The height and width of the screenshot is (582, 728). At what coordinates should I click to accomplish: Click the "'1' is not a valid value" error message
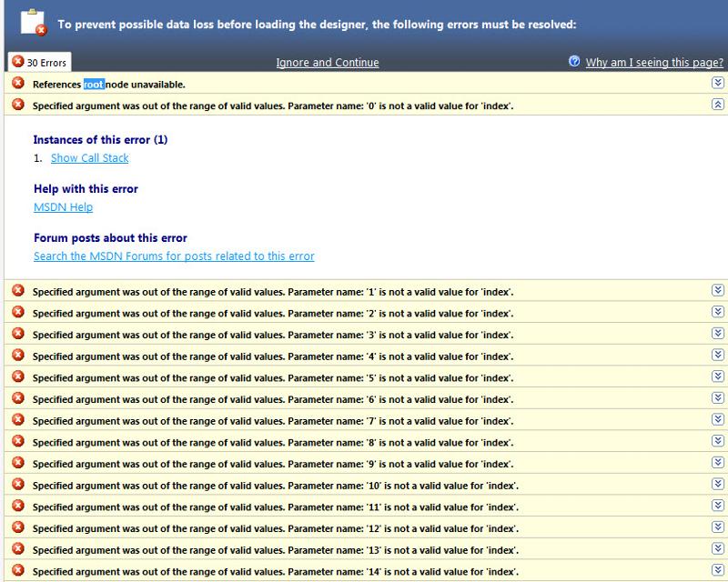273,292
